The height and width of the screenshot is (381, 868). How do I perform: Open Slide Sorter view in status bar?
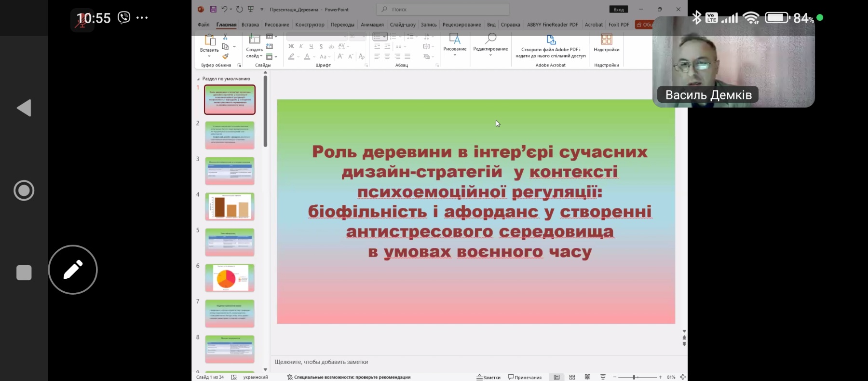tap(572, 377)
